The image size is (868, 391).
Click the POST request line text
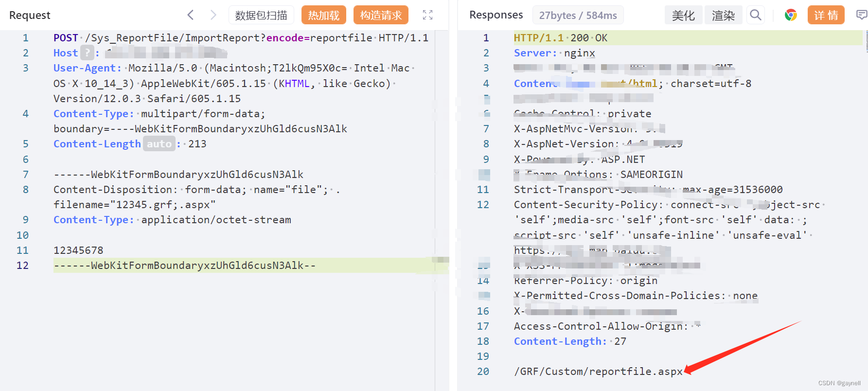[x=241, y=38]
